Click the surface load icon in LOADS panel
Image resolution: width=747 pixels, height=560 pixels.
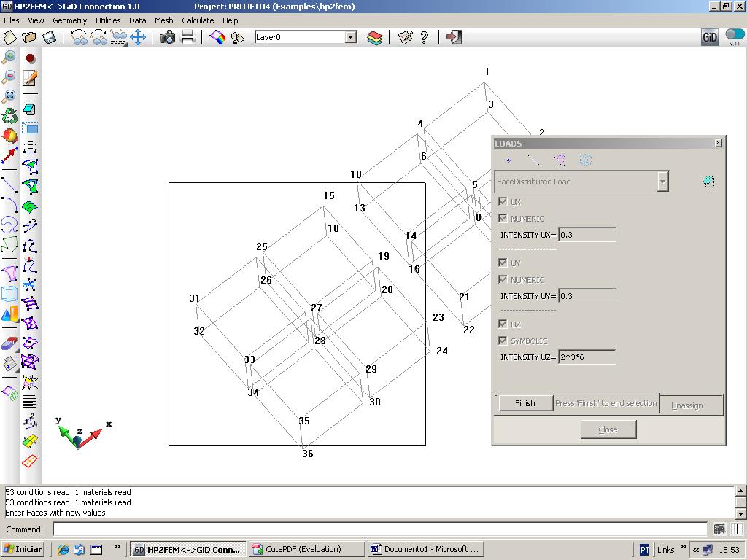(560, 160)
